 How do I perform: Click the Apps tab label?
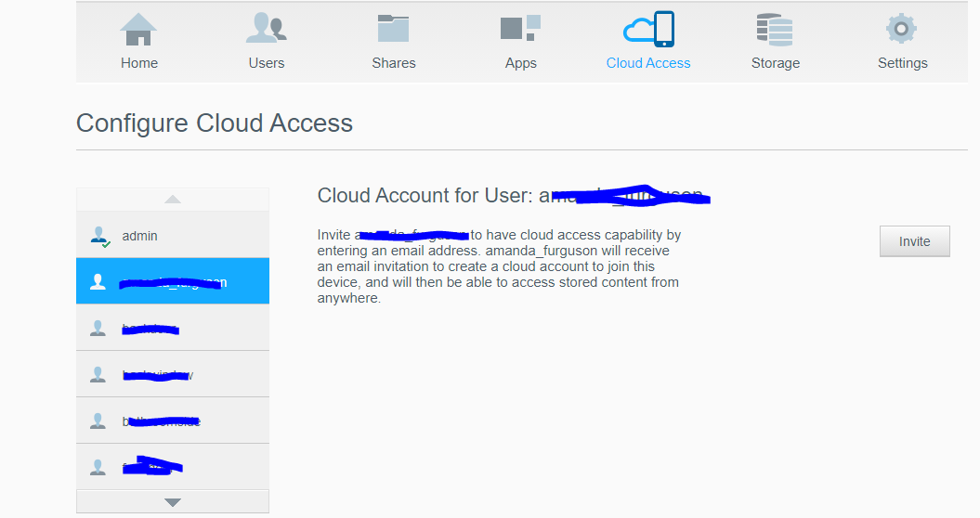(x=520, y=64)
